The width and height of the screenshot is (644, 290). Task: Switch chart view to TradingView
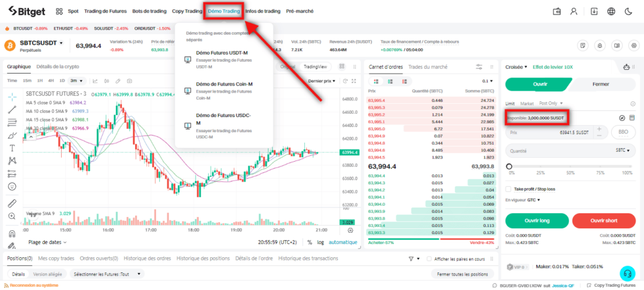(x=315, y=67)
